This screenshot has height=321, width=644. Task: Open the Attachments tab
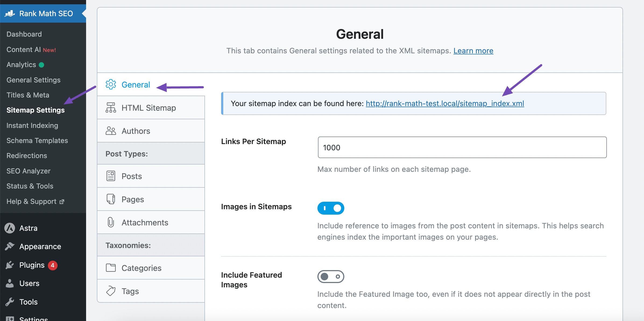pyautogui.click(x=151, y=222)
